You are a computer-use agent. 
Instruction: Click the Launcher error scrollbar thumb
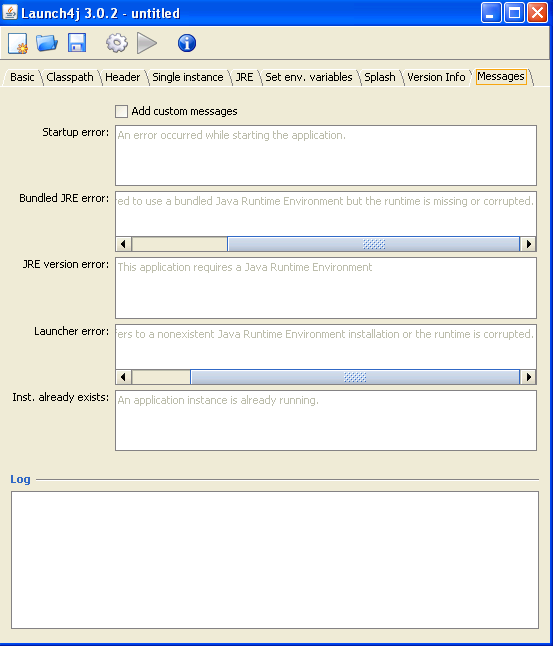click(355, 377)
